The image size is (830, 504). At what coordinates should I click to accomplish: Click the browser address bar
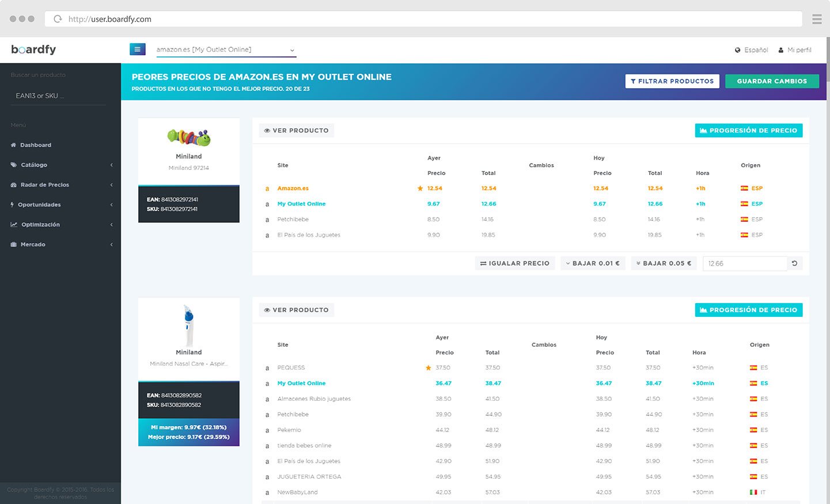click(x=423, y=19)
